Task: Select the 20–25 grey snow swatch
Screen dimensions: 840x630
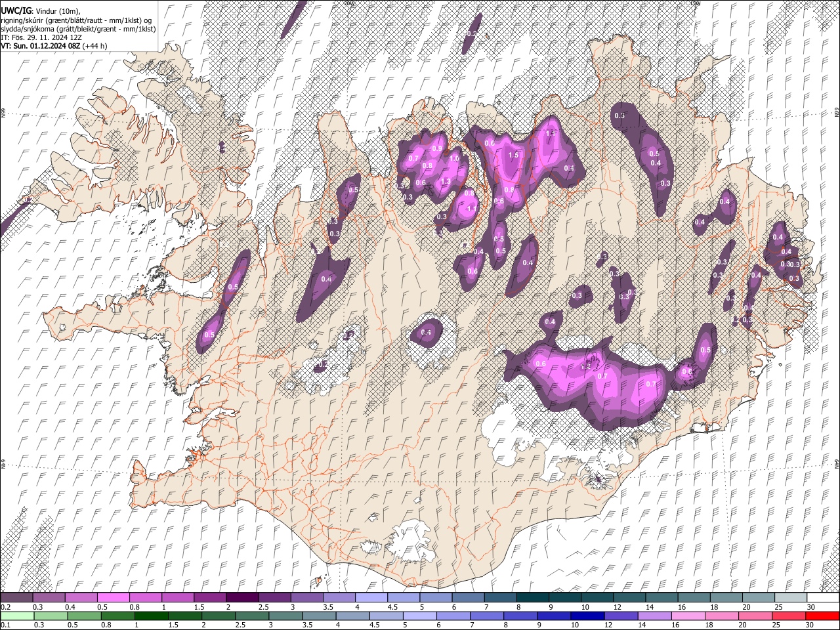Action: (x=758, y=598)
